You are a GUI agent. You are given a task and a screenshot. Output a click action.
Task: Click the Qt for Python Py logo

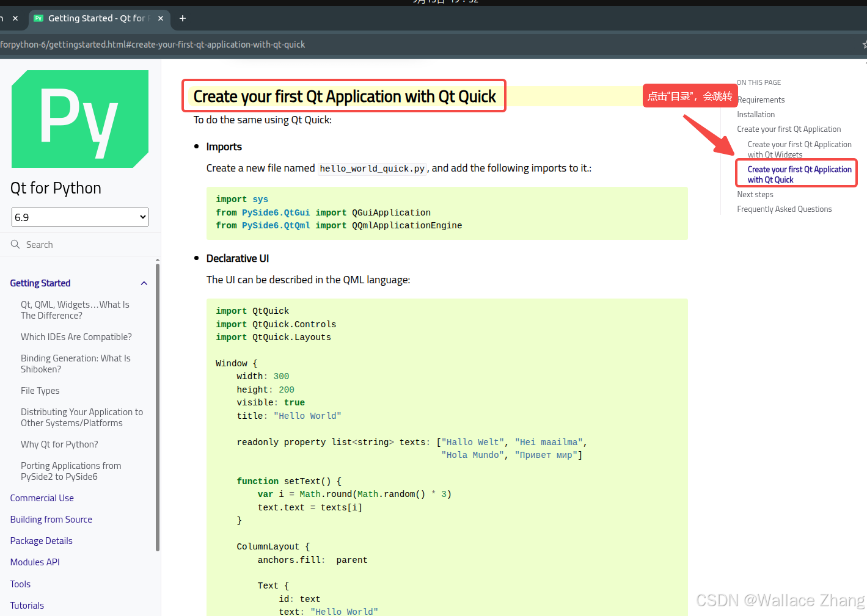(80, 119)
